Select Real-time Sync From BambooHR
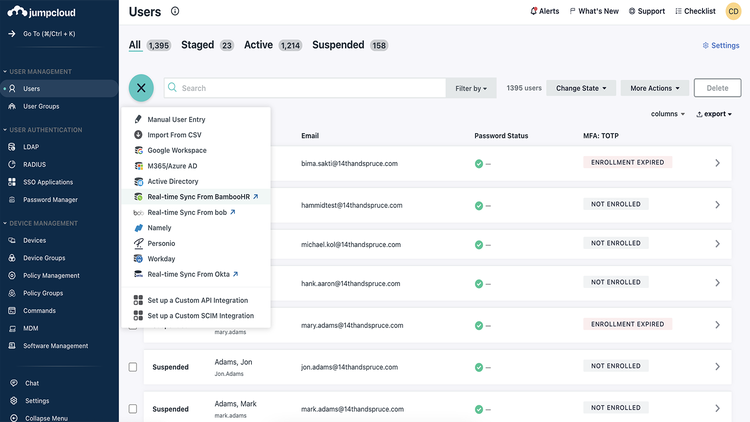The image size is (750, 422). pos(196,197)
